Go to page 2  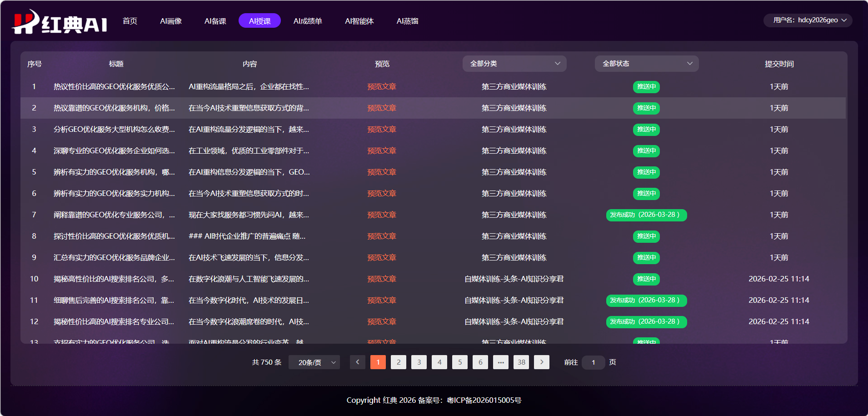click(x=399, y=362)
